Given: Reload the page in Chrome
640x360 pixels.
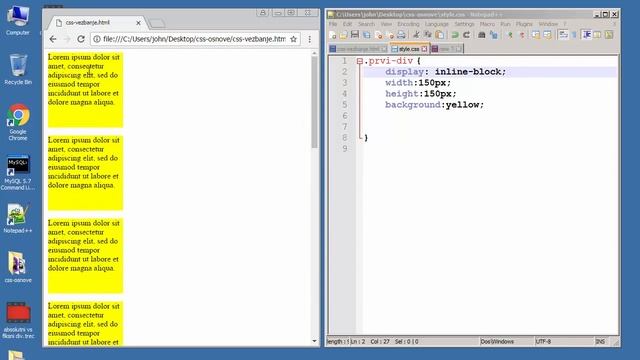Looking at the screenshot, I should (81, 39).
